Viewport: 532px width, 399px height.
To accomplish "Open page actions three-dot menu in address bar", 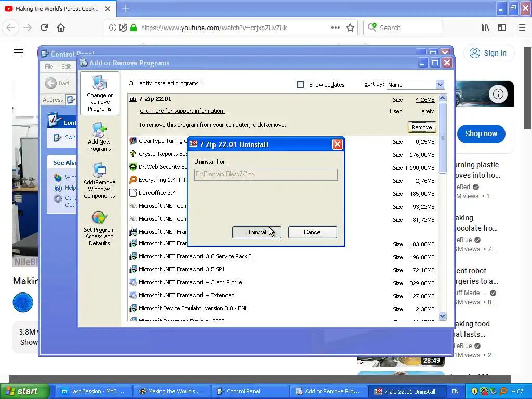I will coord(335,28).
